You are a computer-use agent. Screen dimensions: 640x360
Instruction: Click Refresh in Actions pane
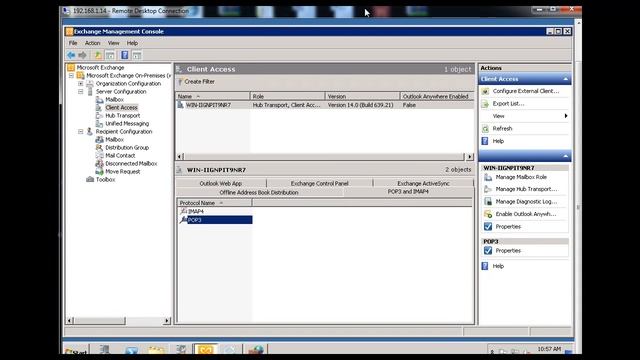(502, 129)
